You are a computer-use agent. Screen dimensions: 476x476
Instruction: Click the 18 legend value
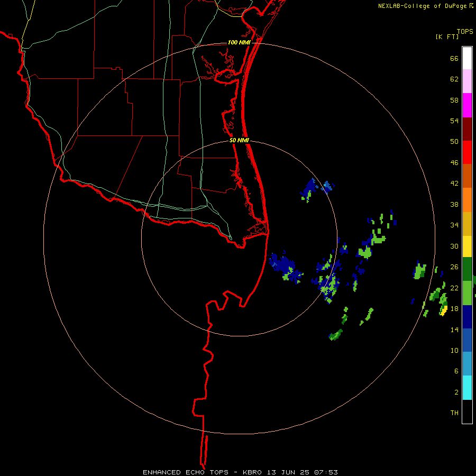454,309
